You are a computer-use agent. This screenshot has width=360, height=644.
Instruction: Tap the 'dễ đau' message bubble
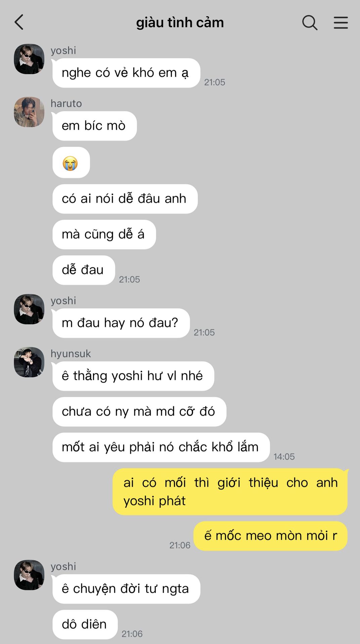pyautogui.click(x=84, y=270)
